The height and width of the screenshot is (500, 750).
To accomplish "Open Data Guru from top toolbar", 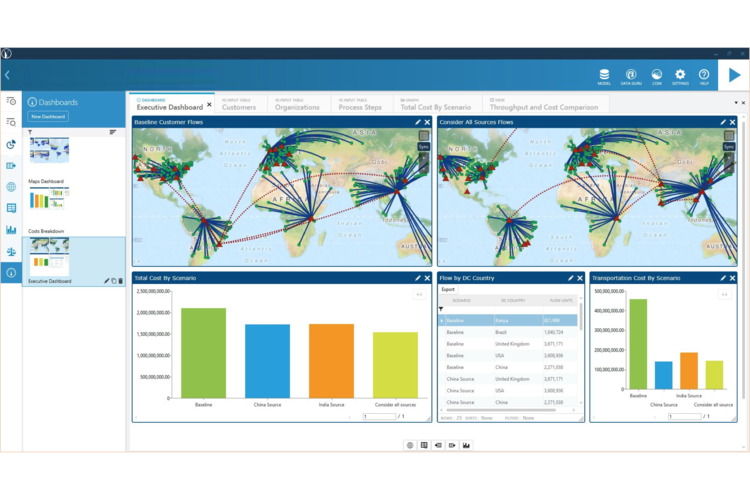I will point(631,74).
